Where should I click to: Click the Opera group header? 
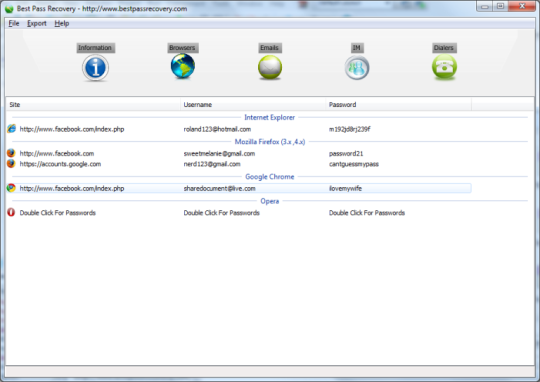point(270,201)
